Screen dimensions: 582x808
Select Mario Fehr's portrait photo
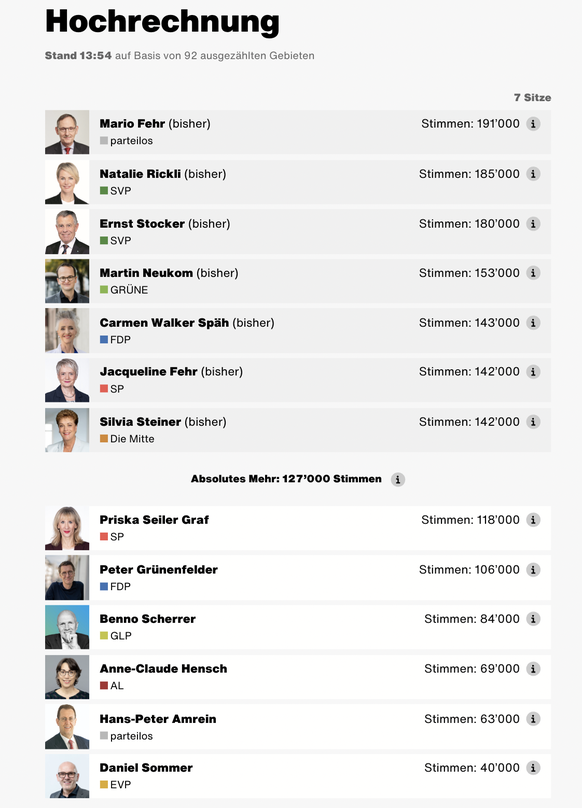point(67,132)
